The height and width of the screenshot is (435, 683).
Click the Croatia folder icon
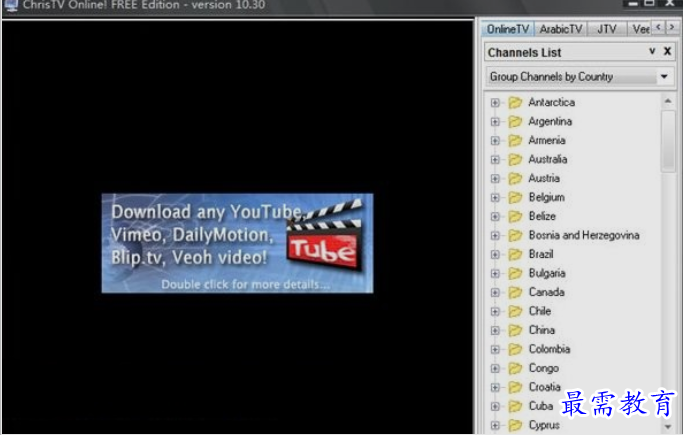[x=515, y=387]
